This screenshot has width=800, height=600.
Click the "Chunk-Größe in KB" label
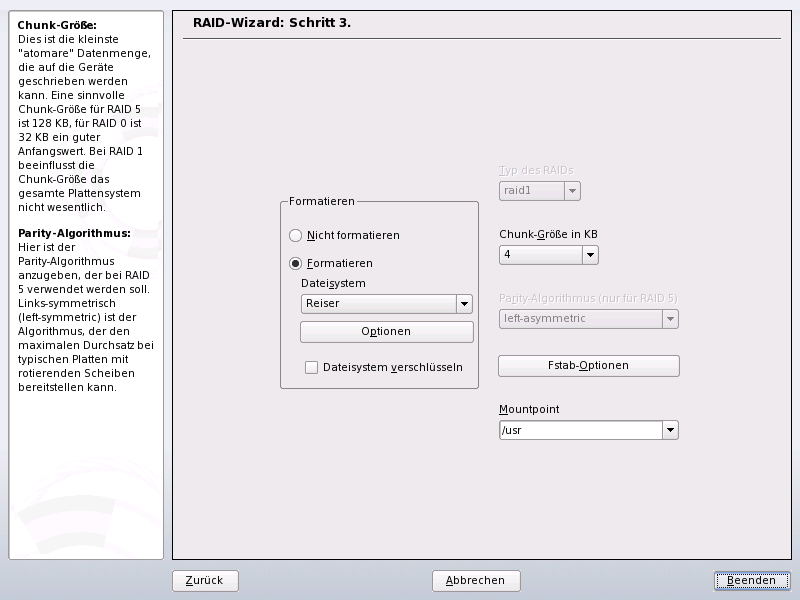point(548,235)
